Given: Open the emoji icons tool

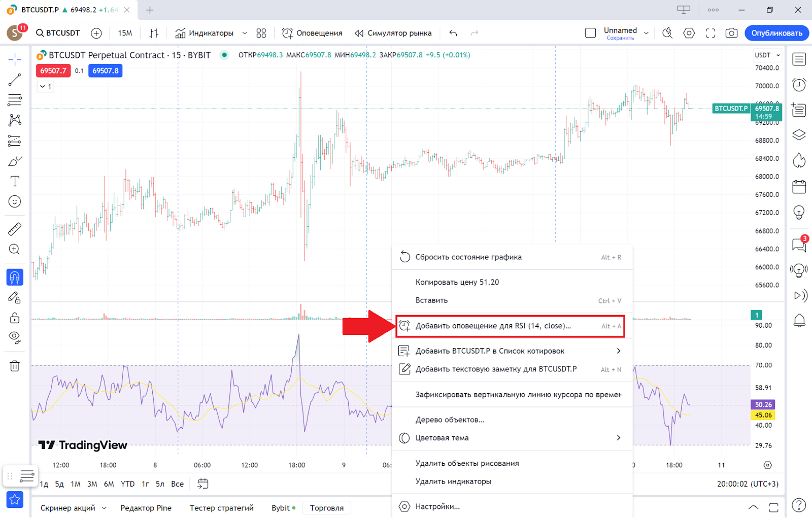Looking at the screenshot, I should click(x=15, y=201).
